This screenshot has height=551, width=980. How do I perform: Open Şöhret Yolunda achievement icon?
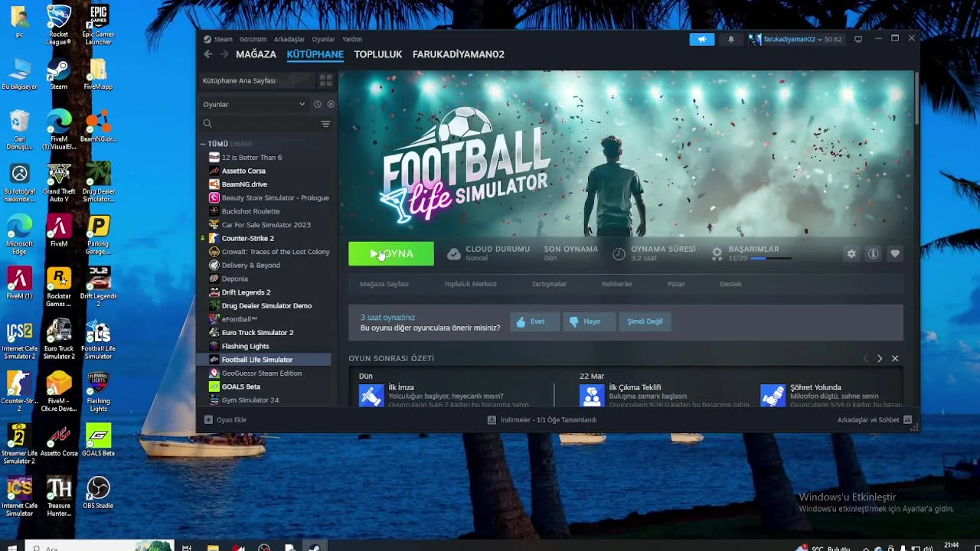pos(773,395)
